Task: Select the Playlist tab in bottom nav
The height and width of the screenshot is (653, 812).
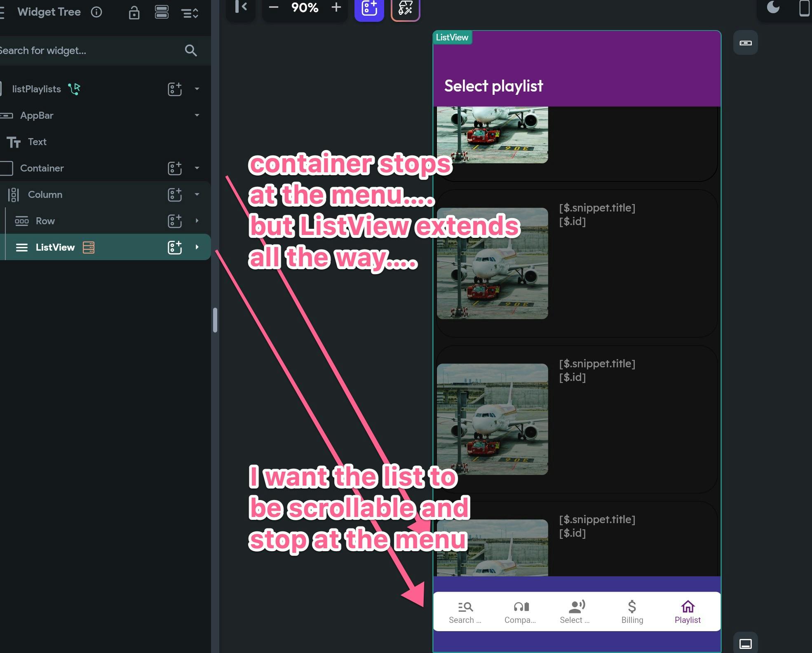Action: click(687, 612)
